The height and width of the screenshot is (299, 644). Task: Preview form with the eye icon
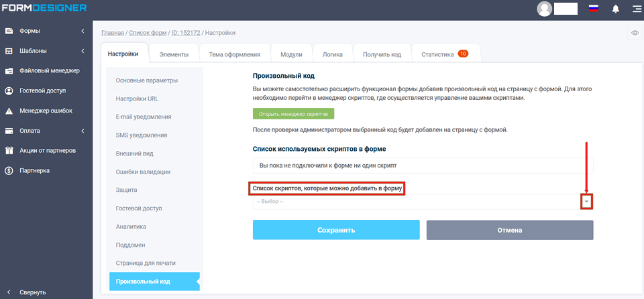click(x=635, y=33)
